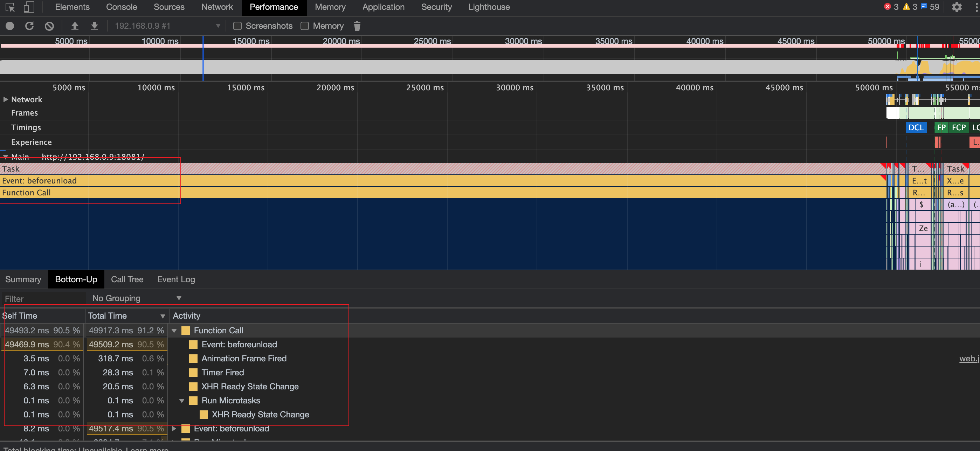The image size is (980, 451).
Task: Open the web.js source link
Action: point(969,358)
